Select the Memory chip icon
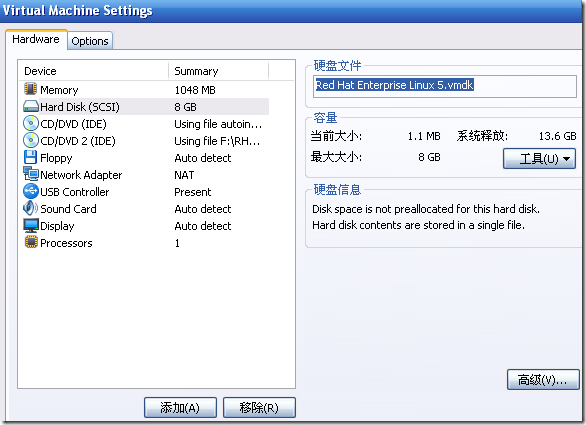The image size is (586, 425). click(30, 89)
